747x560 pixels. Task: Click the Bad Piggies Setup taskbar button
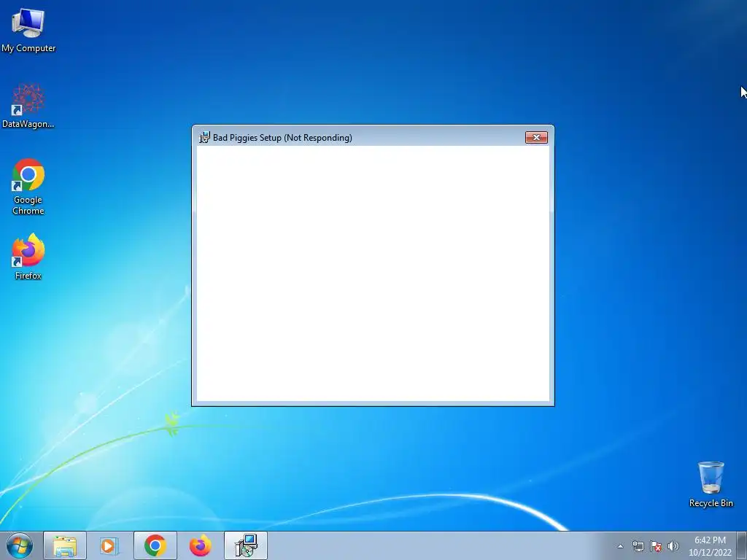point(246,545)
